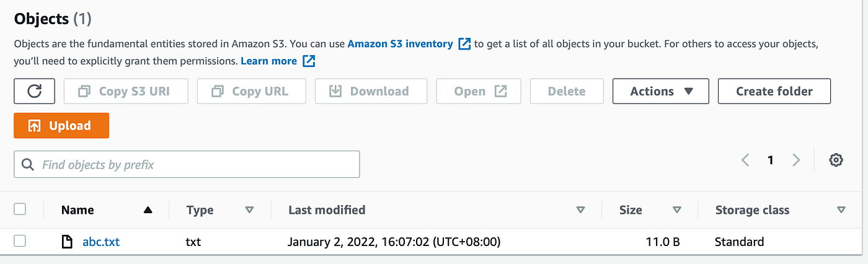The height and width of the screenshot is (264, 868).
Task: Click the refresh objects icon button
Action: point(35,91)
